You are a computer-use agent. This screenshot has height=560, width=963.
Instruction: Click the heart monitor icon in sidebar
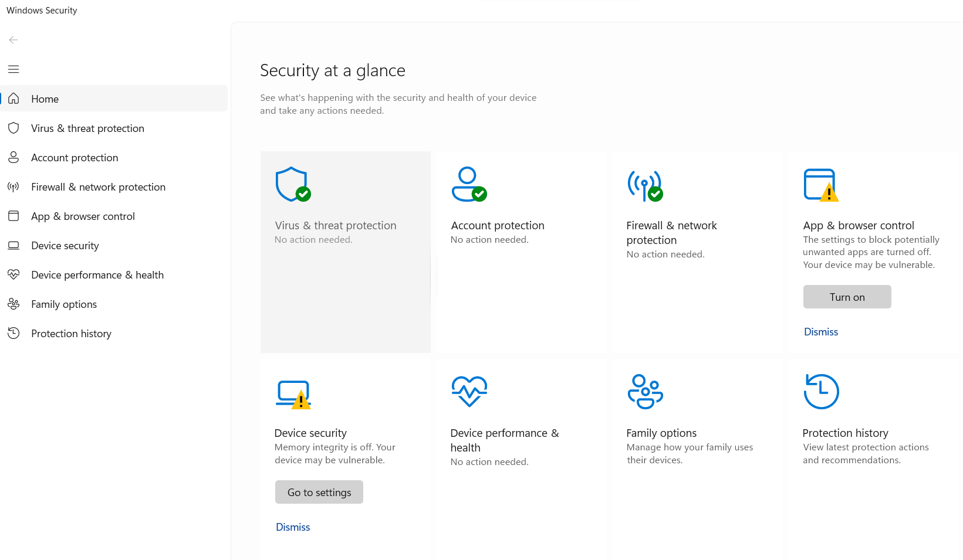[x=13, y=274]
